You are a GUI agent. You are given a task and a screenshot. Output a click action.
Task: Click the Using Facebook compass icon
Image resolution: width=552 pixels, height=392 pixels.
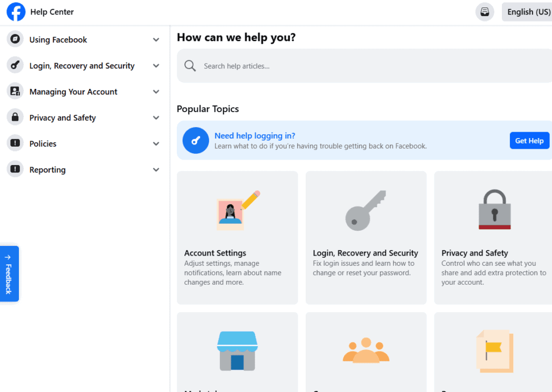pos(15,39)
